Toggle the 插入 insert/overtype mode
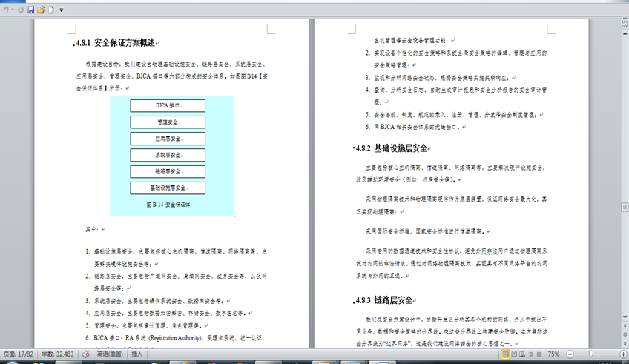This screenshot has height=364, width=629. [x=136, y=354]
